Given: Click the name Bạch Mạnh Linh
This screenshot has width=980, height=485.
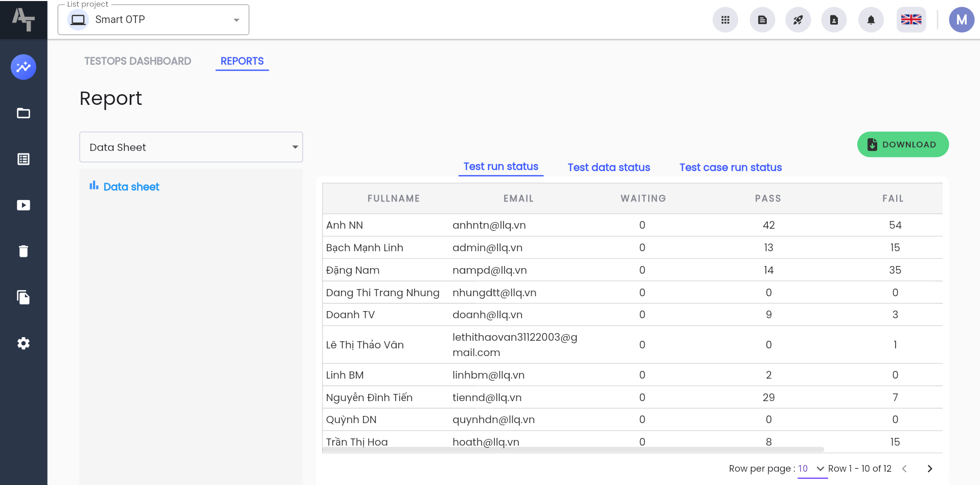Looking at the screenshot, I should (364, 248).
